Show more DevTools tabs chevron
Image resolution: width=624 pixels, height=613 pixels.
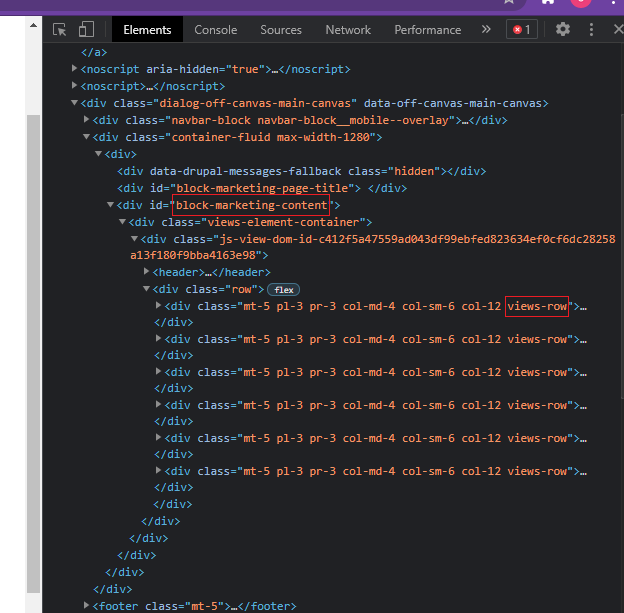click(486, 29)
